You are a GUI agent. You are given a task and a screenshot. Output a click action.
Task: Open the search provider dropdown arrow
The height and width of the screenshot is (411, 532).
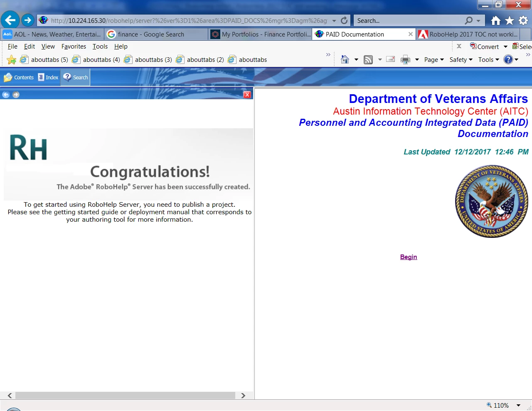[x=478, y=21]
